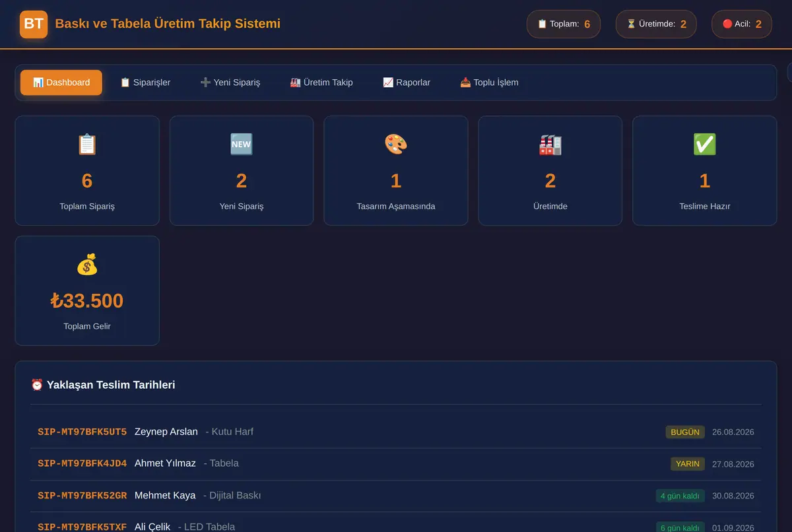This screenshot has width=792, height=532.
Task: Click the Kutu Harf product type text
Action: [x=232, y=432]
